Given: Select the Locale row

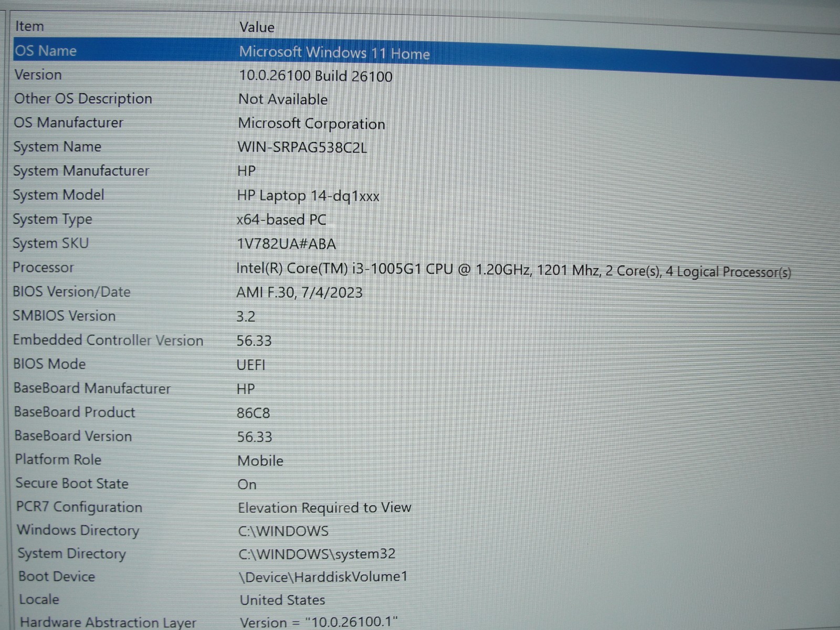Looking at the screenshot, I should (x=39, y=600).
